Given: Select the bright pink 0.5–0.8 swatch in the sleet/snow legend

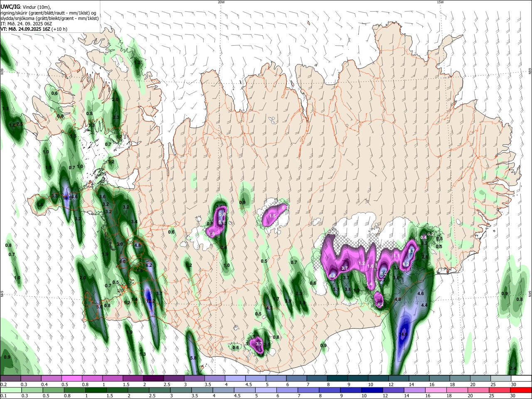Looking at the screenshot, I should coord(71,379).
